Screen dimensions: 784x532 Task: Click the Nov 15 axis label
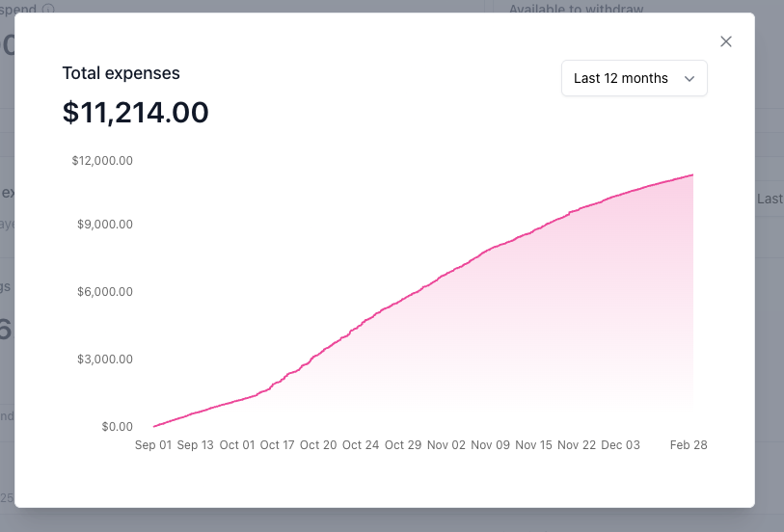[x=533, y=444]
